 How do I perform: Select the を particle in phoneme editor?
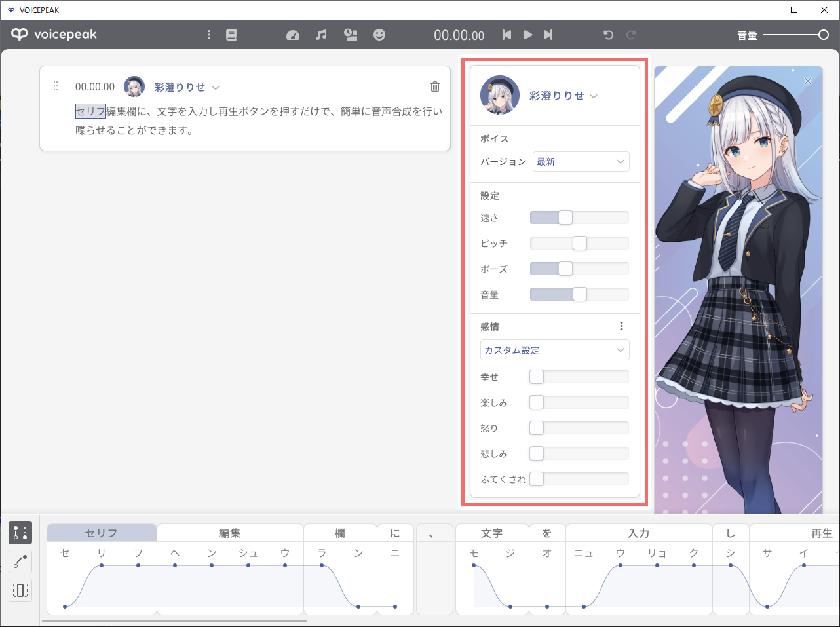pyautogui.click(x=547, y=533)
